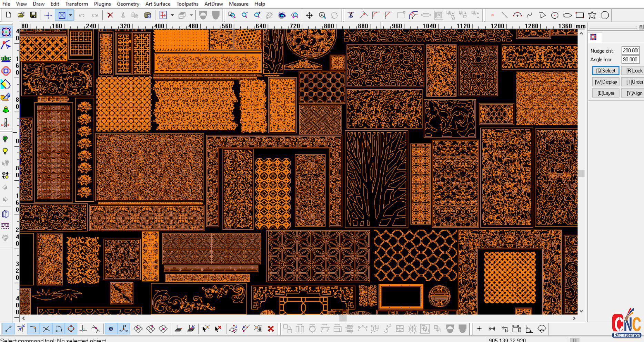Open dropdown beside the 3D box view icon
Screen dimensions: 644x342
191,15
